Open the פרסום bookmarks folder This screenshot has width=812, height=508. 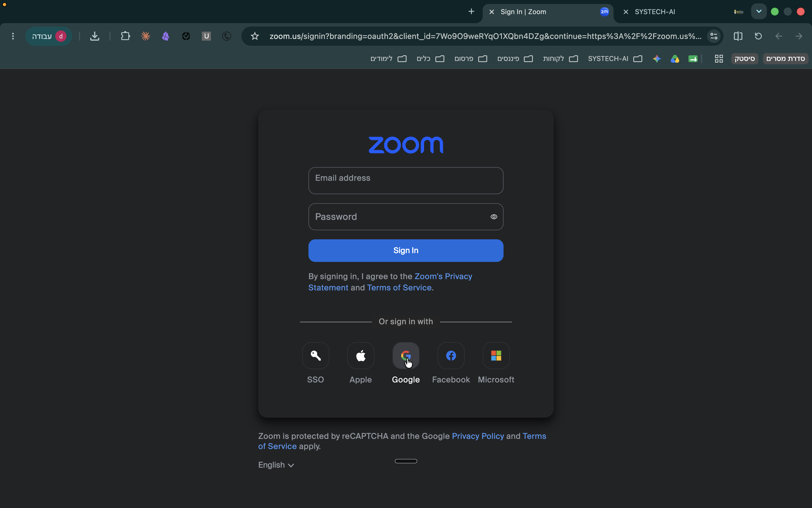point(471,59)
